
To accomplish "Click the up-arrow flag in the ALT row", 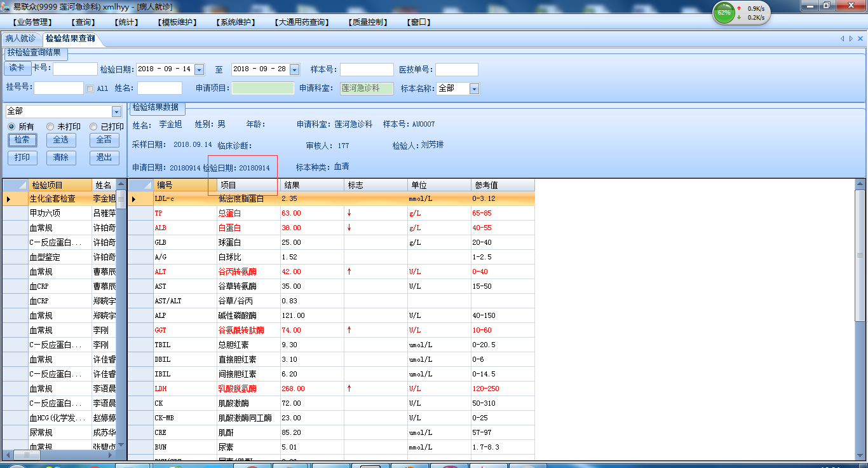I will click(349, 272).
